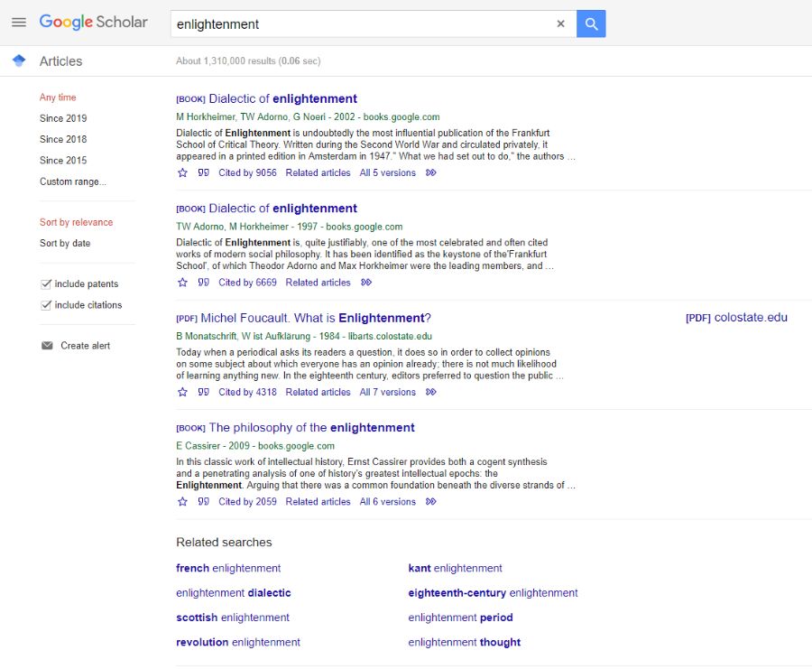812x669 pixels.
Task: Open more actions for the Foucault article
Action: click(431, 392)
